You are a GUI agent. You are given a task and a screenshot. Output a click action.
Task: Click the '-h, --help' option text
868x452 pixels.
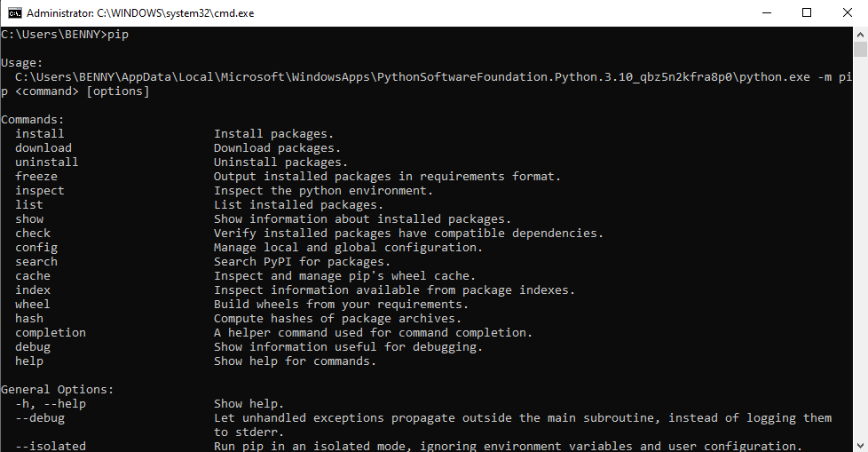[x=50, y=404]
